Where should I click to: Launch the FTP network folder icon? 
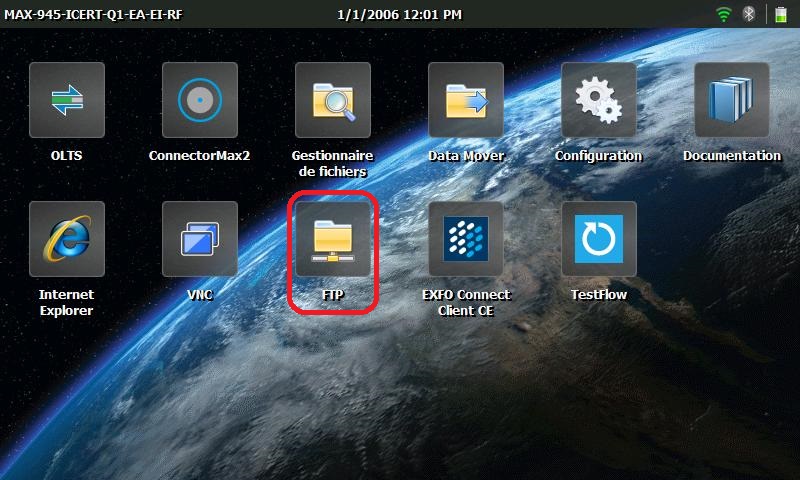(333, 239)
